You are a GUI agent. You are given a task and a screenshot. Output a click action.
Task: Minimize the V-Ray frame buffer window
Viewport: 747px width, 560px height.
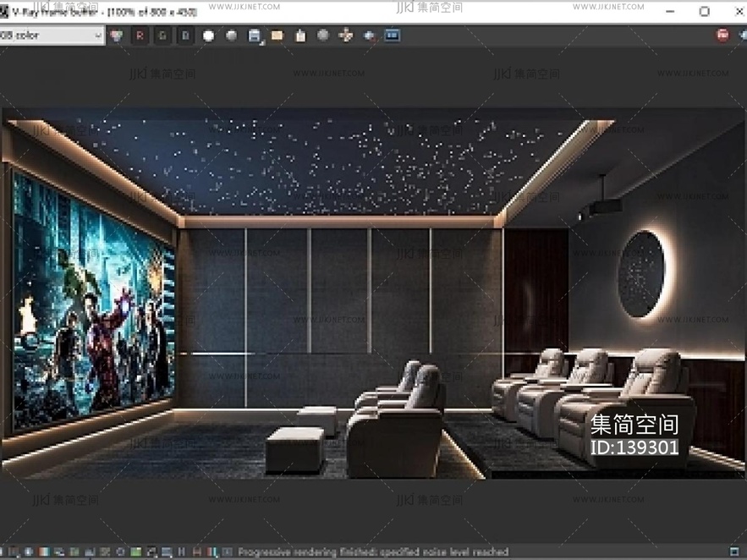pyautogui.click(x=670, y=11)
